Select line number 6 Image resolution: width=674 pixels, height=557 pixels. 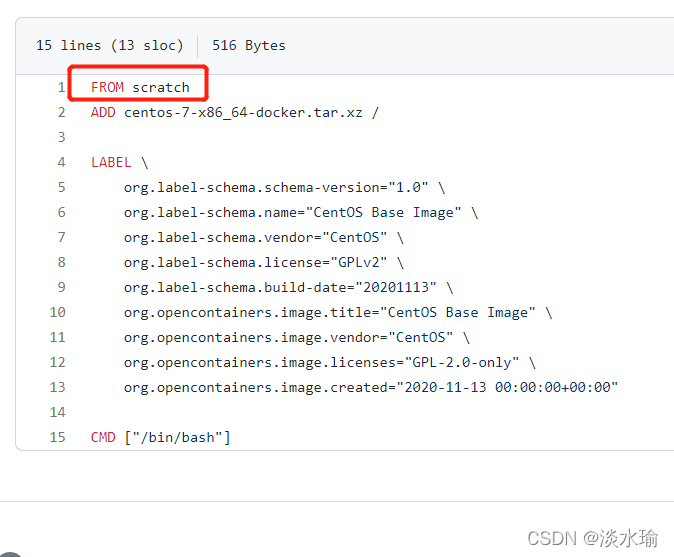[x=61, y=212]
